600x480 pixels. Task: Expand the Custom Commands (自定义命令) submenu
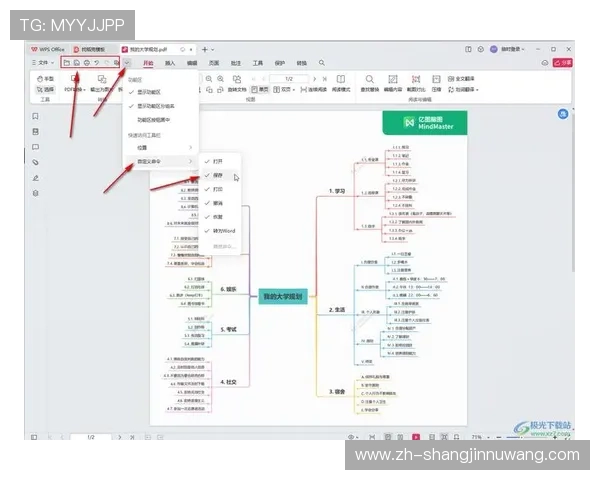point(161,162)
